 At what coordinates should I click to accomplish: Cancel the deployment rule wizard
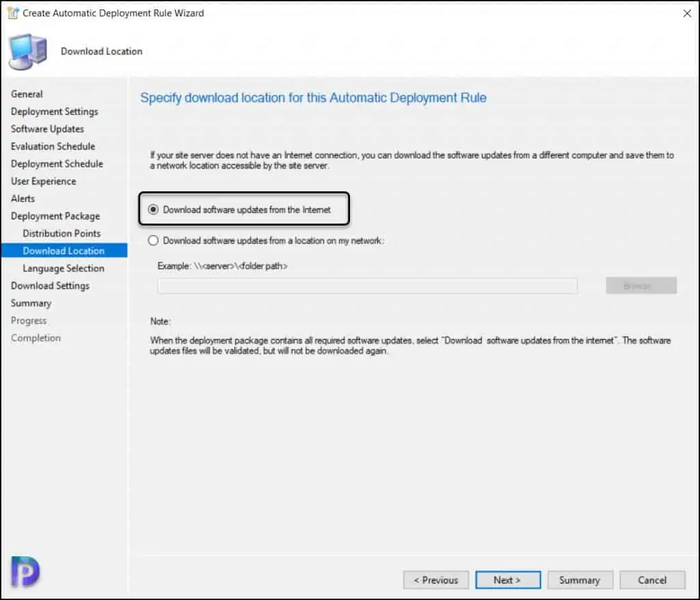(x=652, y=580)
